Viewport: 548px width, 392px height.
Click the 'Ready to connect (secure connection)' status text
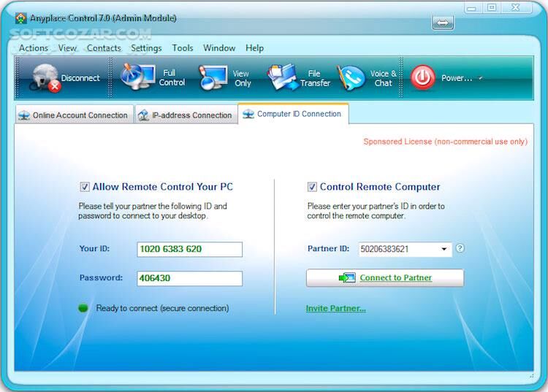[x=162, y=308]
